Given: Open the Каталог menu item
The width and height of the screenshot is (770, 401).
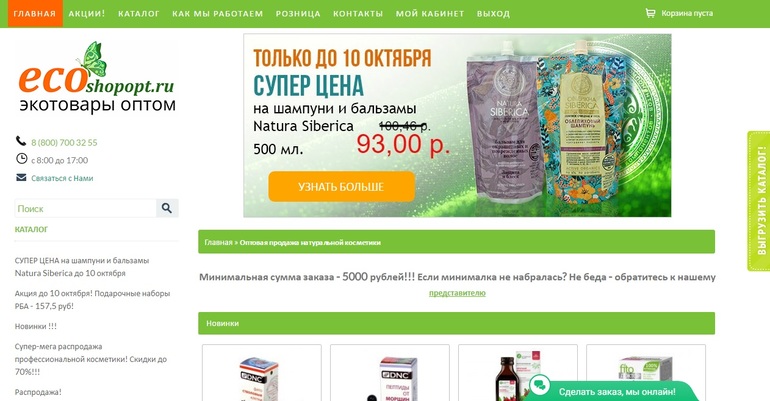Looking at the screenshot, I should [139, 14].
